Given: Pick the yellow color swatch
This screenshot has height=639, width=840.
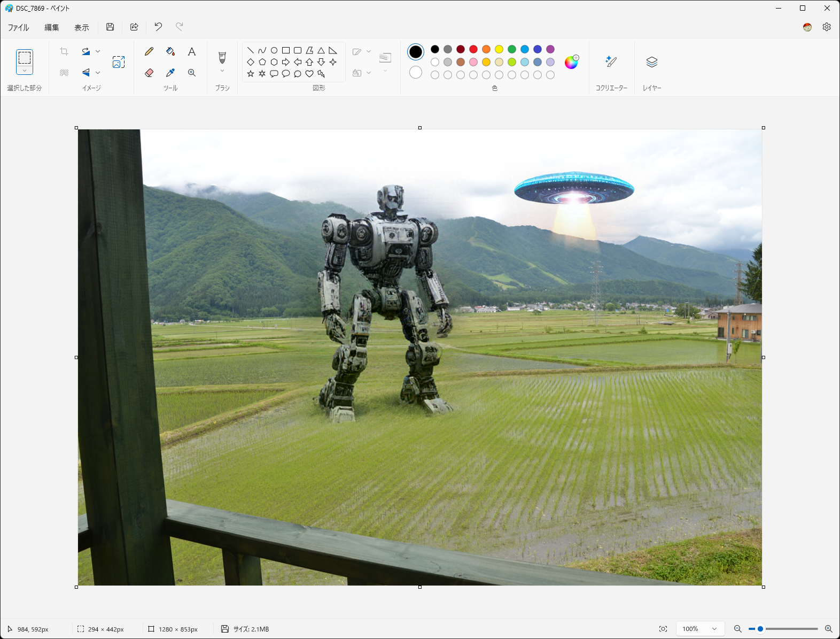Looking at the screenshot, I should point(499,49).
